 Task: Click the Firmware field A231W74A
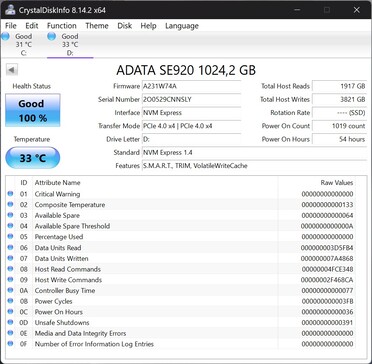[191, 86]
